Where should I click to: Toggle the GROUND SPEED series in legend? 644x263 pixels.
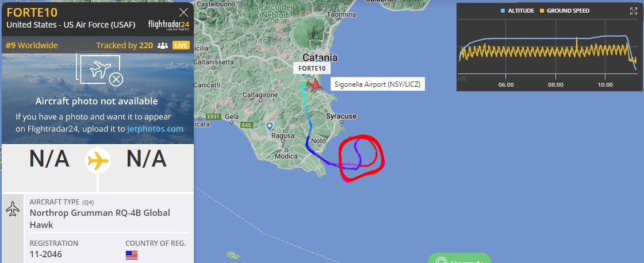tap(565, 11)
